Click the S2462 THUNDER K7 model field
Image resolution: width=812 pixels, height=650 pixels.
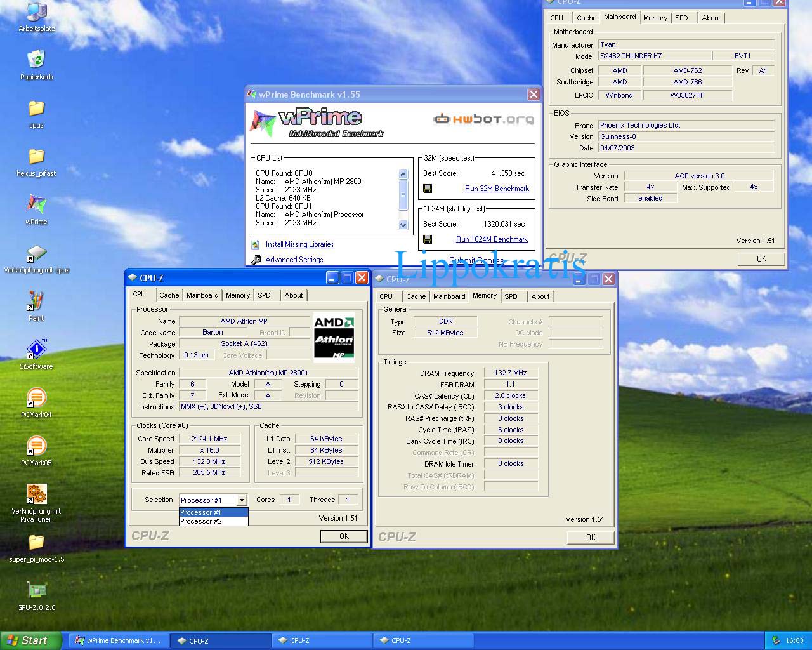pyautogui.click(x=655, y=56)
